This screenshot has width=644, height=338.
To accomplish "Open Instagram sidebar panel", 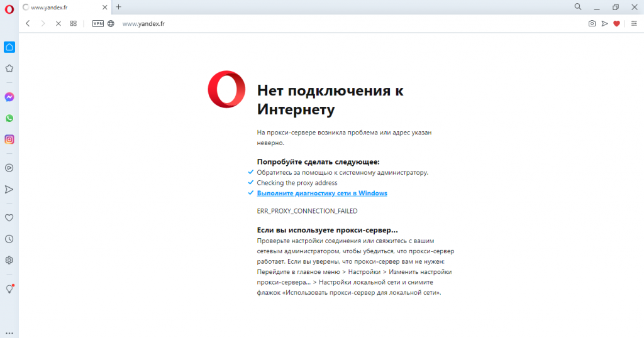I will point(9,139).
